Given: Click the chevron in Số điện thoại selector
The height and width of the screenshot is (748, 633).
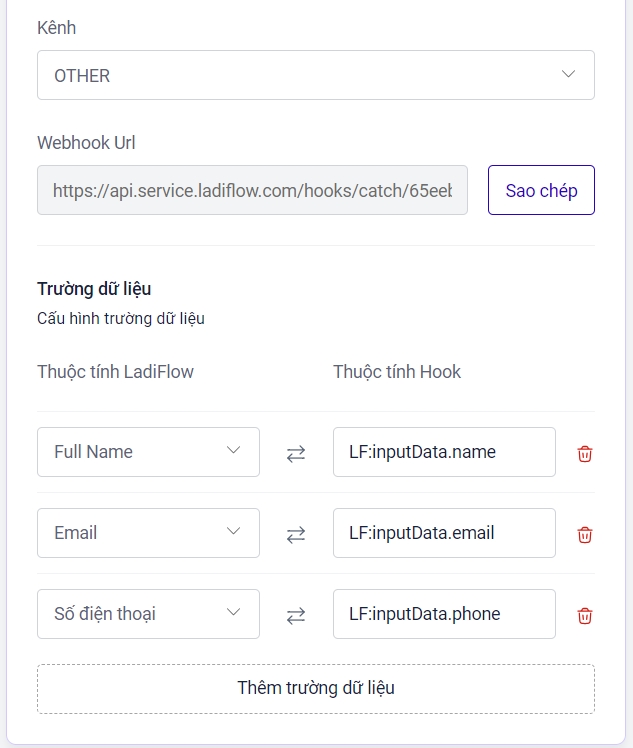Looking at the screenshot, I should (234, 613).
